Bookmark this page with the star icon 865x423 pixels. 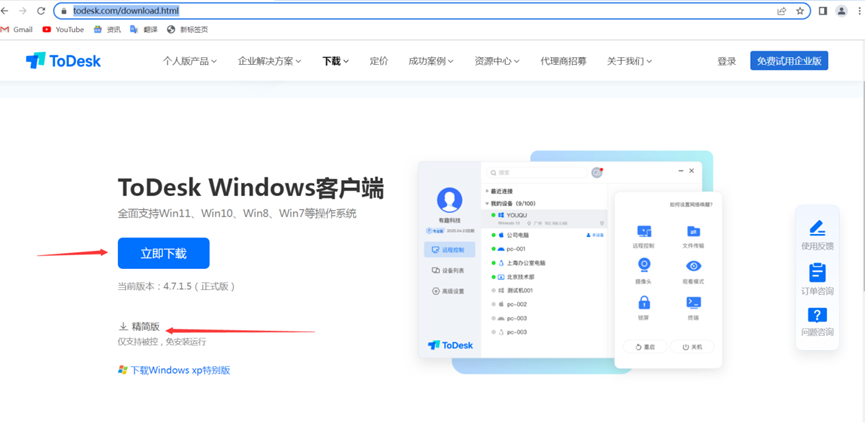coord(800,11)
